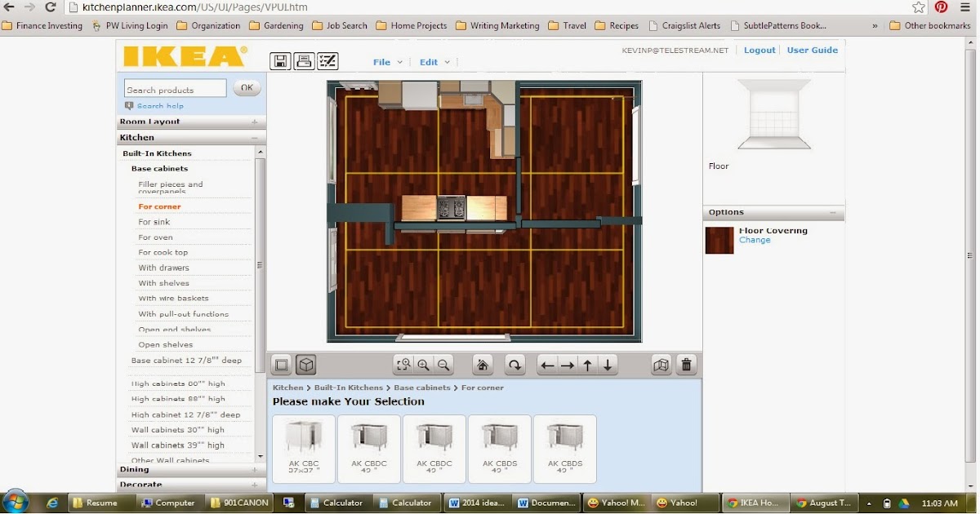Image resolution: width=980 pixels, height=514 pixels.
Task: Open the User Guide link
Action: pyautogui.click(x=813, y=51)
